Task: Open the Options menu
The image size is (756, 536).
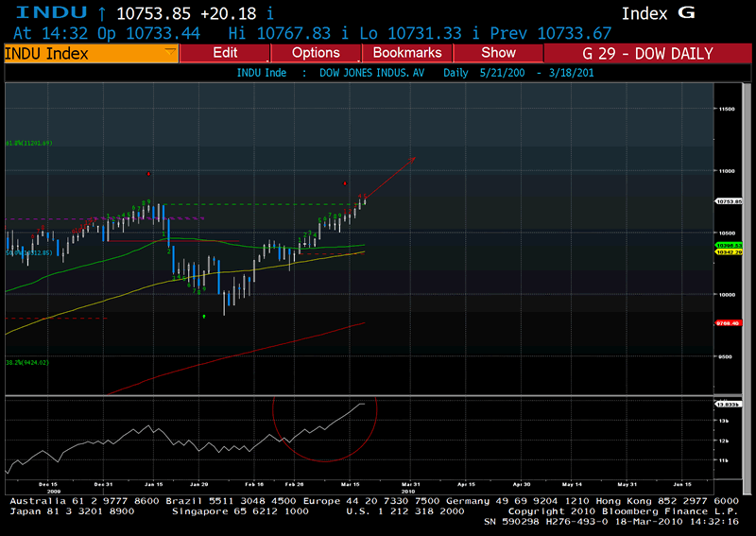Action: point(316,53)
